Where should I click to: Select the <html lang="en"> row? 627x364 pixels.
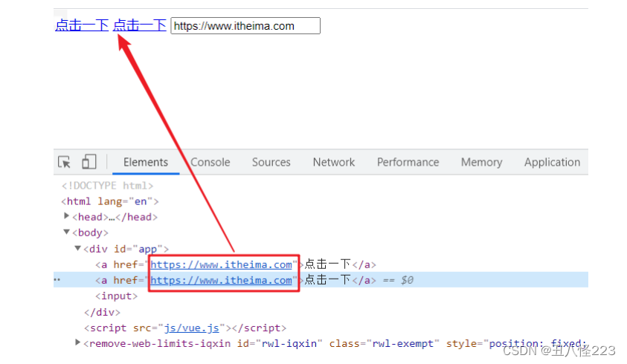(x=110, y=201)
